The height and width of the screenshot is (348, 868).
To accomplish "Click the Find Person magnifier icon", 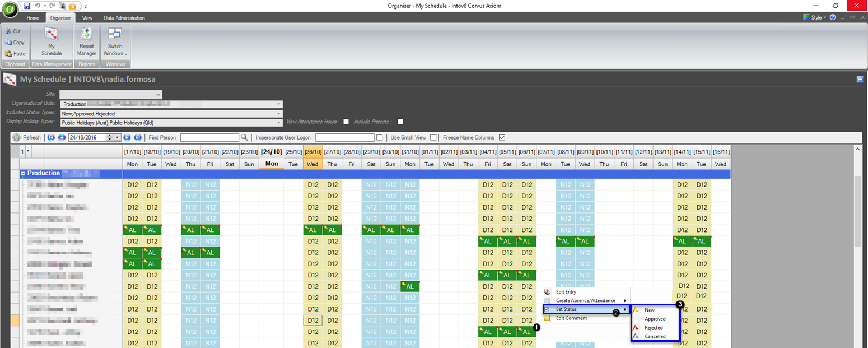I will 244,137.
